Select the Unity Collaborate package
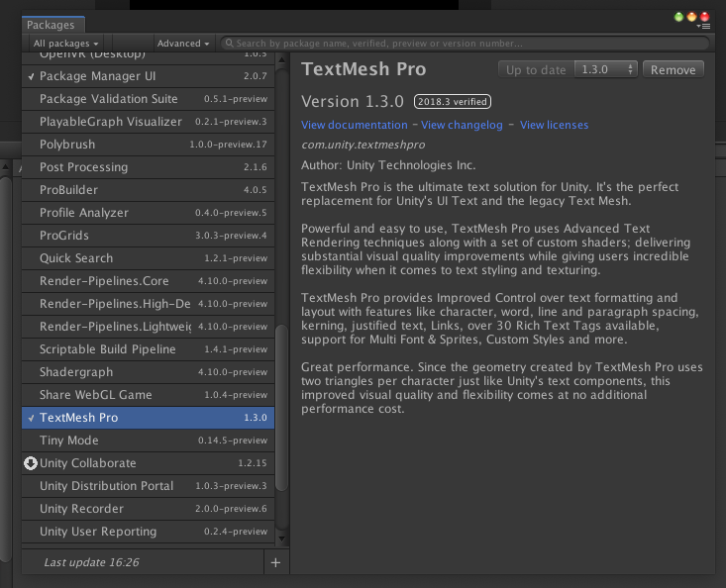 [x=148, y=462]
